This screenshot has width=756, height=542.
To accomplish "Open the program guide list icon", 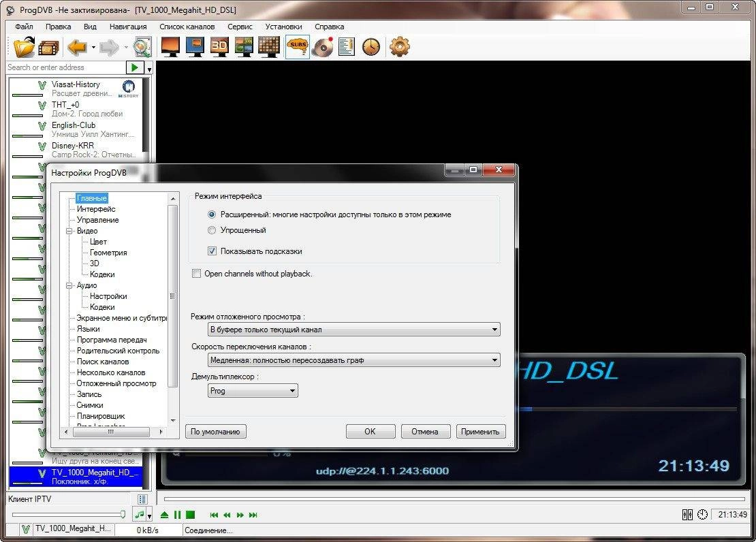I will point(346,47).
